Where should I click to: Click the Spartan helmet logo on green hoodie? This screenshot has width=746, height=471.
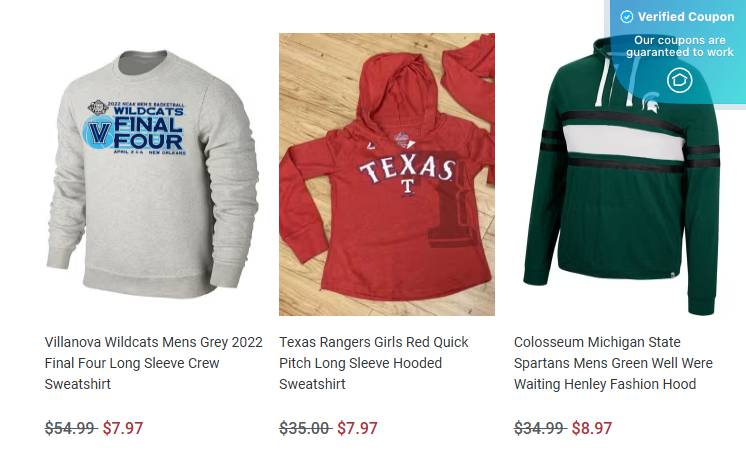click(651, 102)
